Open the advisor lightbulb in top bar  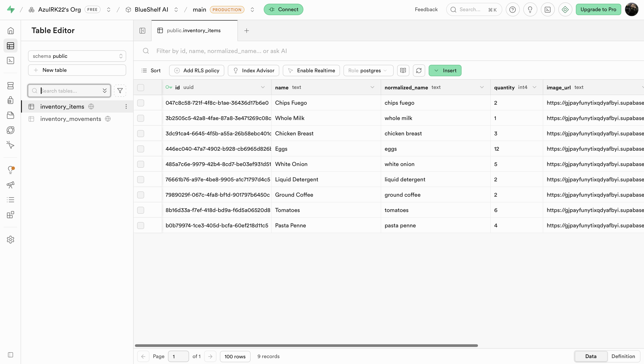pyautogui.click(x=530, y=9)
